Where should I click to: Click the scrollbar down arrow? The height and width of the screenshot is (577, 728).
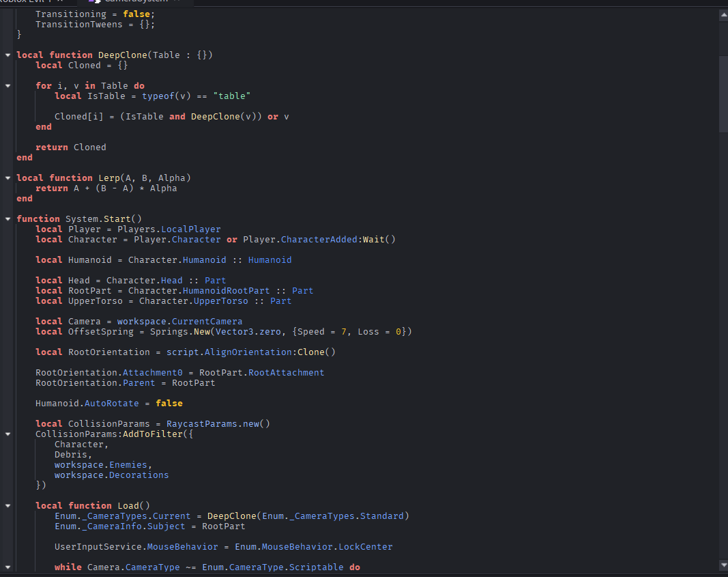(723, 565)
